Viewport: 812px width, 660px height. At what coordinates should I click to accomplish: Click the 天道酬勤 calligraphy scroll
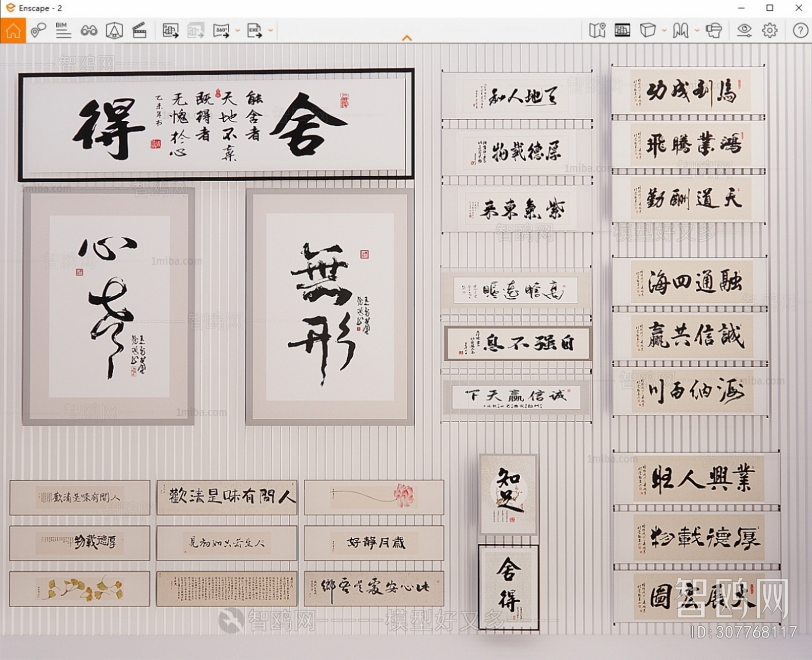coord(689,199)
